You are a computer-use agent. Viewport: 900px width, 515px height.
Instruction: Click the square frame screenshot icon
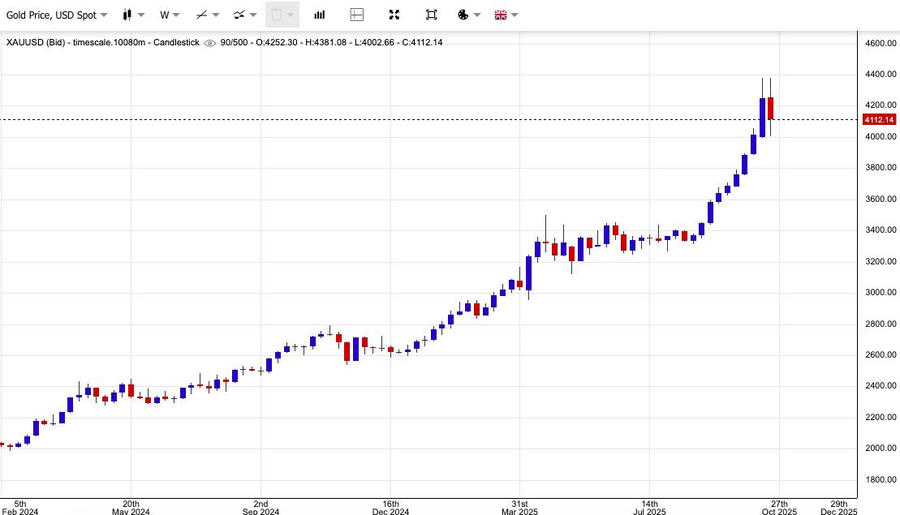(431, 15)
